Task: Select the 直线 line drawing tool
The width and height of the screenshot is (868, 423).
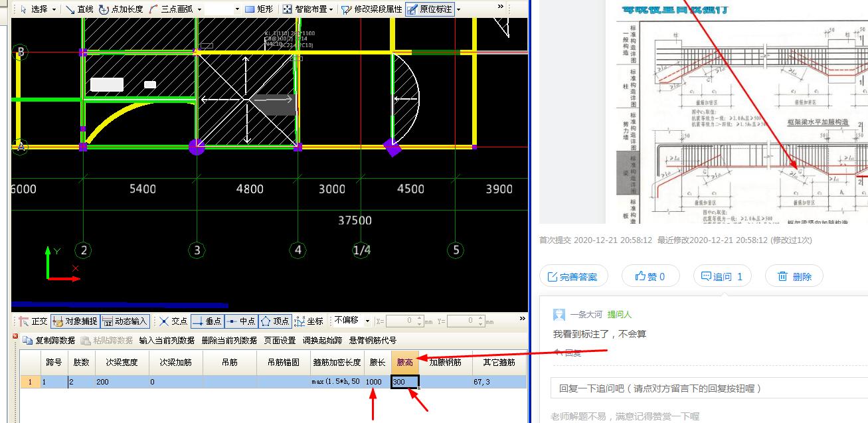Action: (79, 9)
